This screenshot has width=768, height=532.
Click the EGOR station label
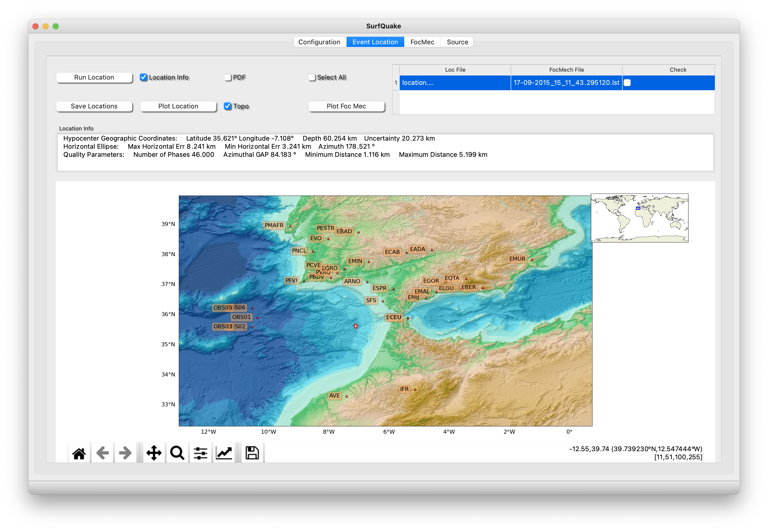pyautogui.click(x=431, y=281)
